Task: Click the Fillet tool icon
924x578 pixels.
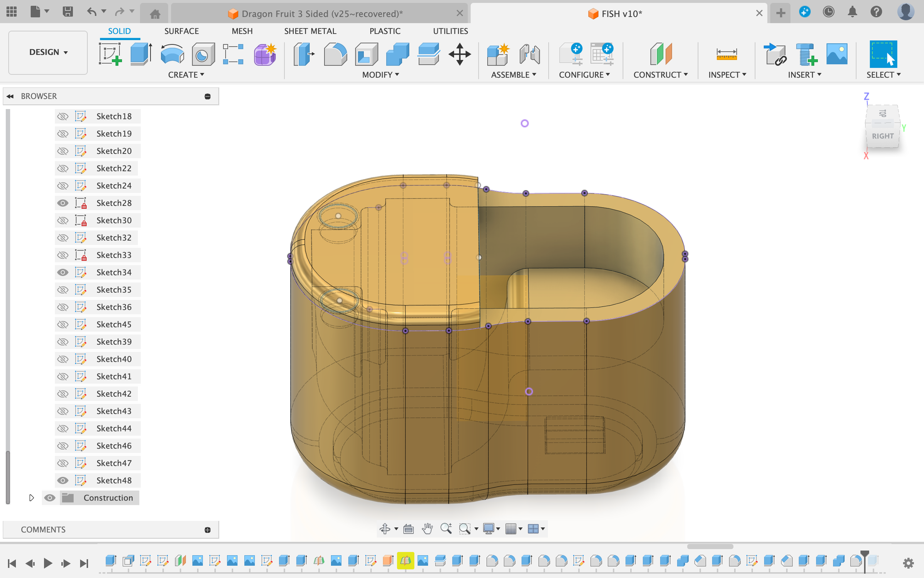Action: (335, 54)
